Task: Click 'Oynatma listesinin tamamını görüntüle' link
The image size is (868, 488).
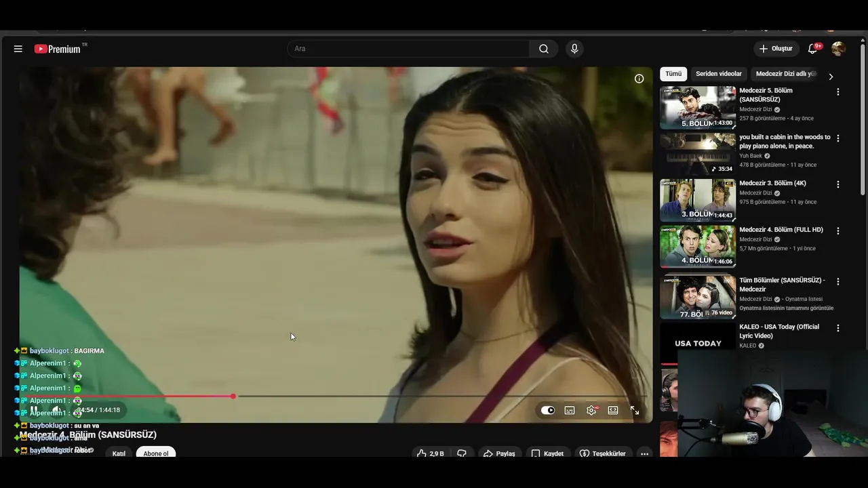Action: click(787, 308)
